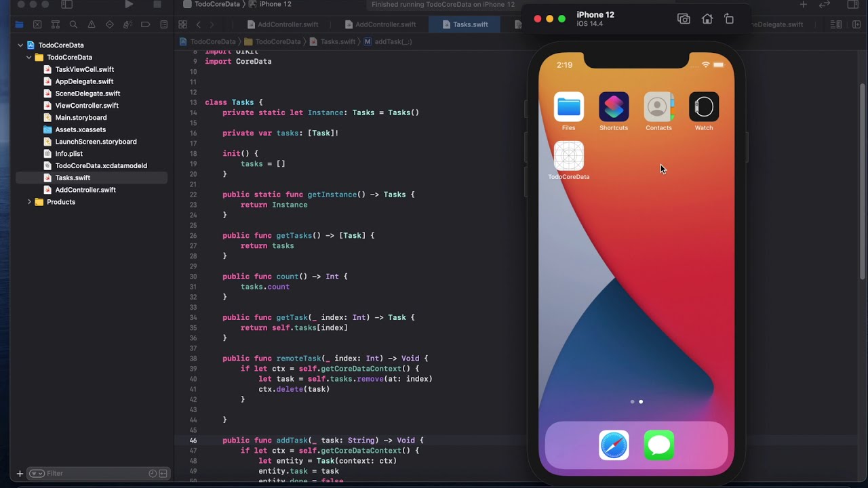Switch to first AddController.swift tab
Screen dimensions: 868x488
pos(283,24)
